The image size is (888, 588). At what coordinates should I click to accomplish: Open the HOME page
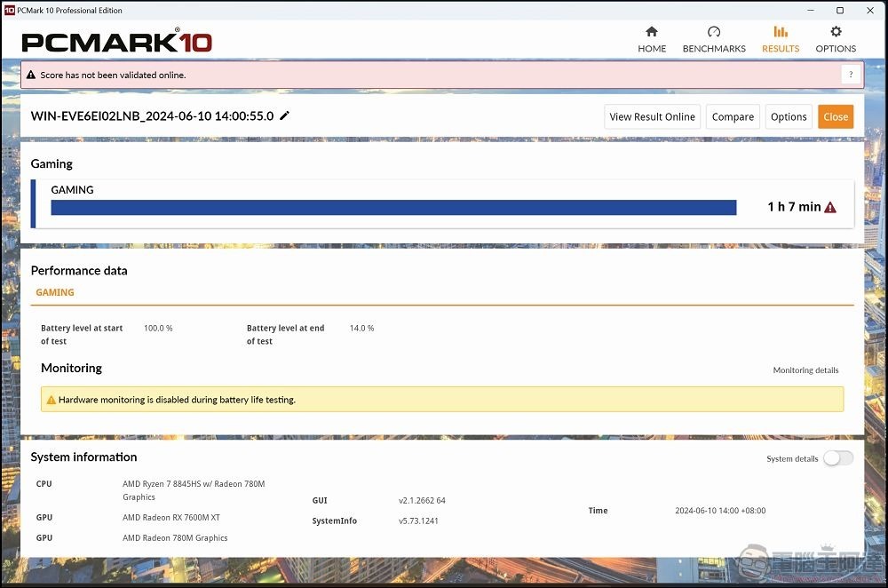tap(651, 40)
